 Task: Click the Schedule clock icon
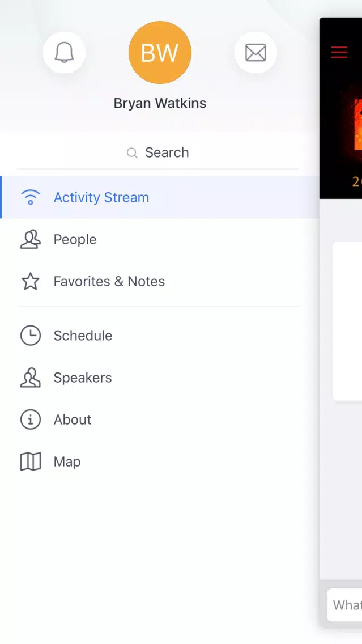click(x=31, y=336)
